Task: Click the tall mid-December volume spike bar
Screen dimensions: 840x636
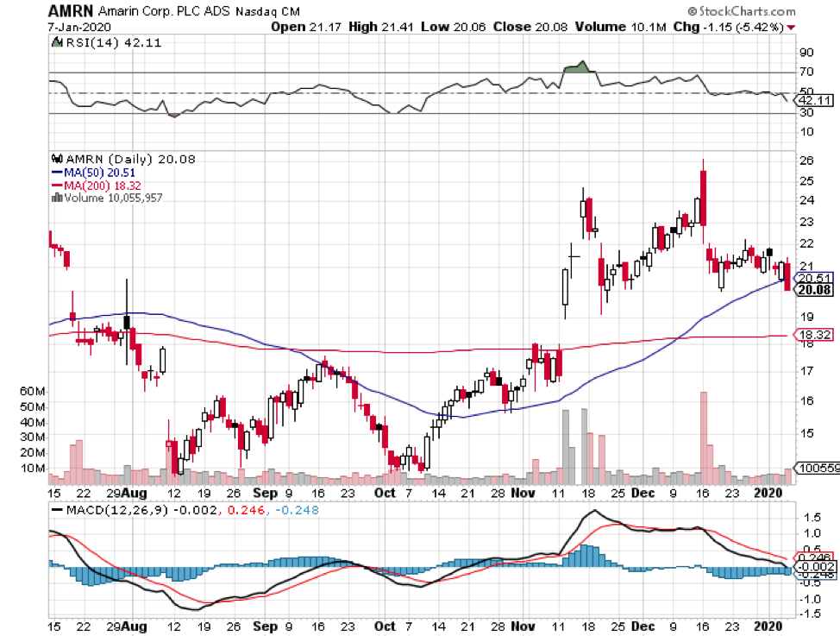Action: point(704,438)
